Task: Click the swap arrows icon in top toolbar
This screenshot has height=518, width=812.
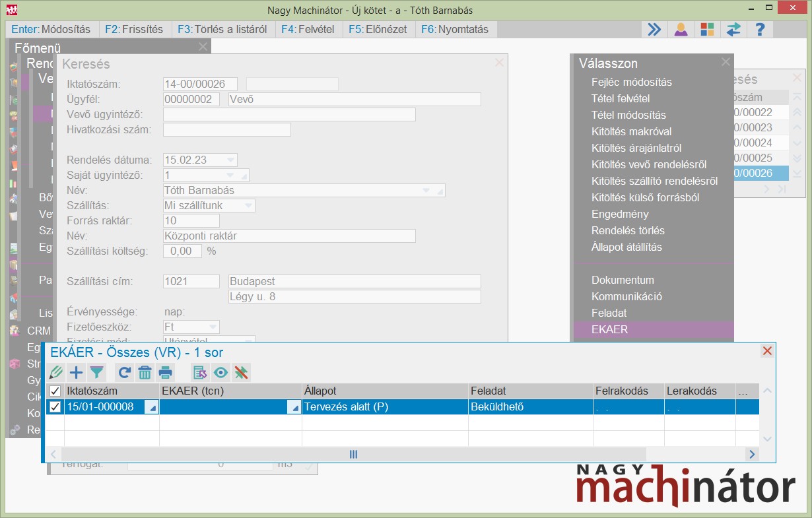Action: click(x=733, y=29)
